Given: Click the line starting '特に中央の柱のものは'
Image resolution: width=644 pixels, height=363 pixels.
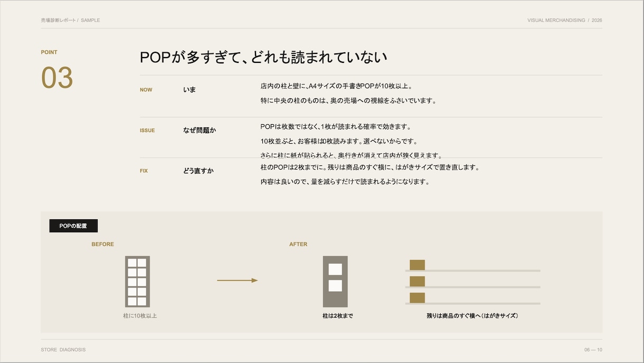Looking at the screenshot, I should tap(348, 100).
